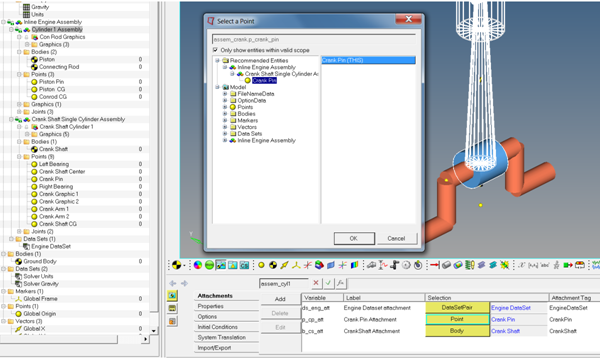
Task: Click the yellow Body collector button
Action: pyautogui.click(x=457, y=331)
